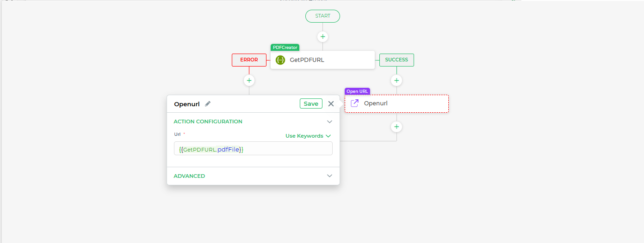The height and width of the screenshot is (243, 644).
Task: Add step below the START node
Action: pos(322,36)
